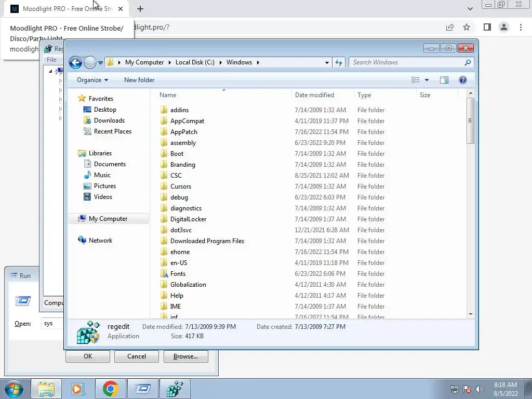The height and width of the screenshot is (399, 532).
Task: Select the Boot folder icon
Action: pyautogui.click(x=164, y=153)
